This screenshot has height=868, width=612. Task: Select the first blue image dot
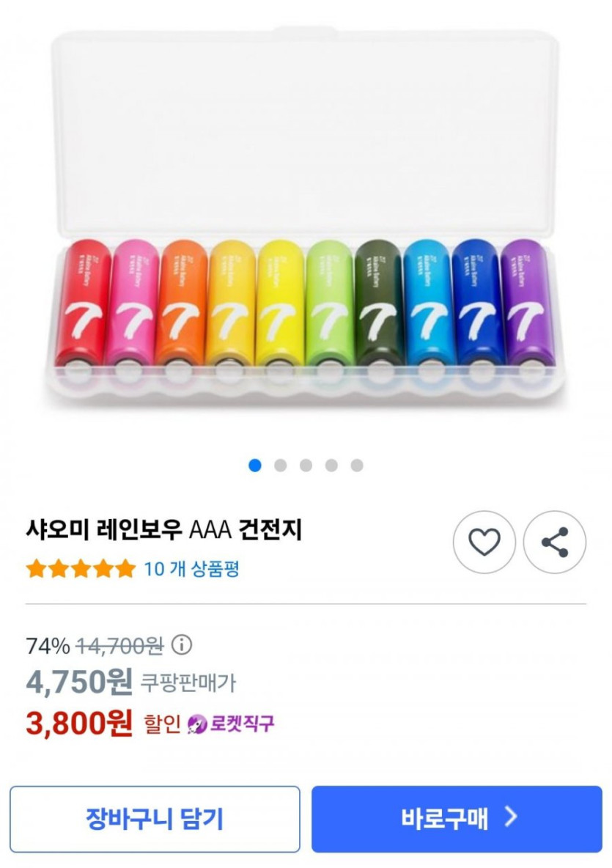tap(255, 466)
